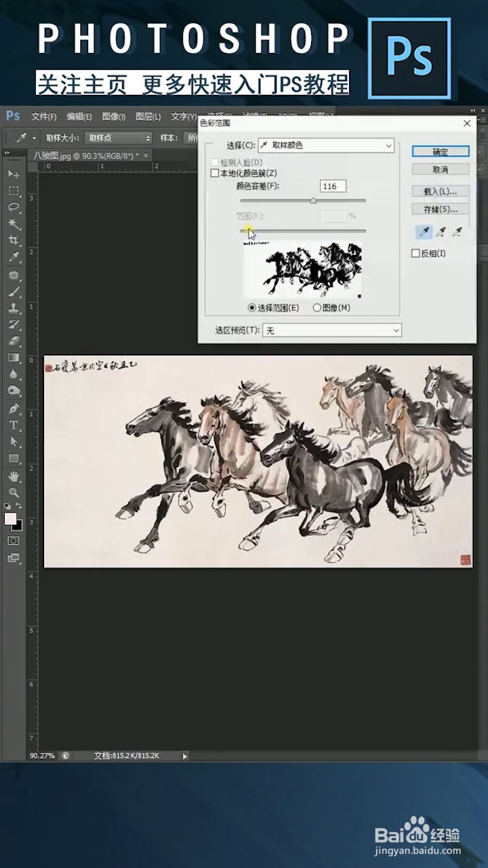The height and width of the screenshot is (868, 488).
Task: Click the status bar preview icon next to zoom
Action: pyautogui.click(x=65, y=755)
